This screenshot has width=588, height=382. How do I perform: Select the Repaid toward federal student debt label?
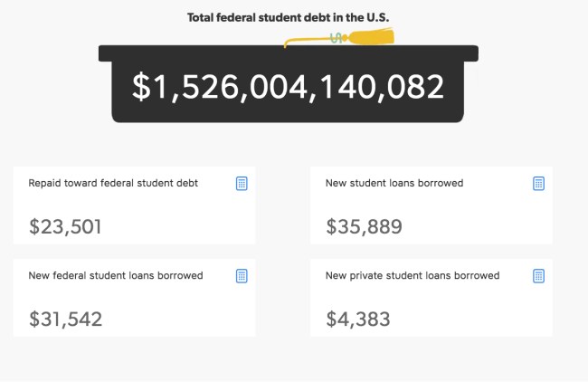pos(113,183)
